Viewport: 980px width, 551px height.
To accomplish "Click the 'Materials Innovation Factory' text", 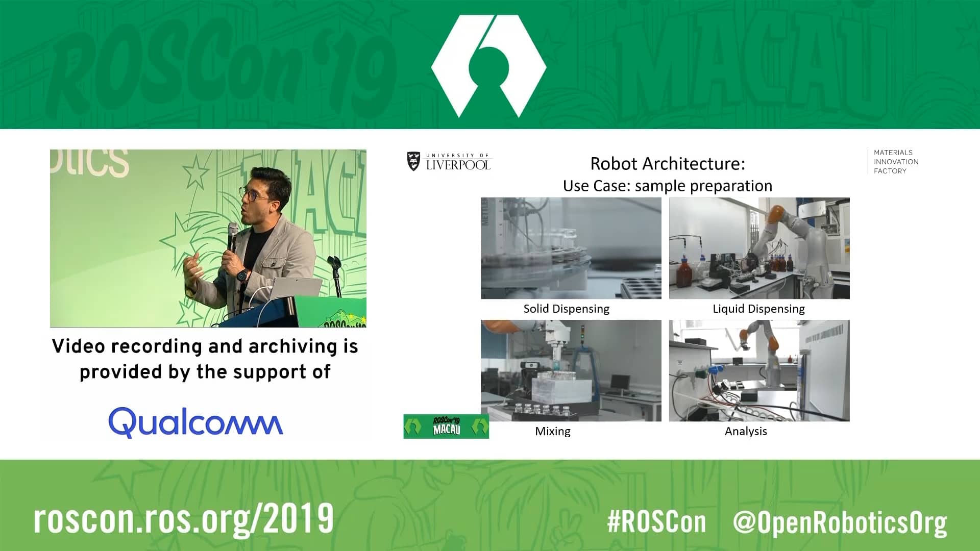I will click(x=896, y=162).
